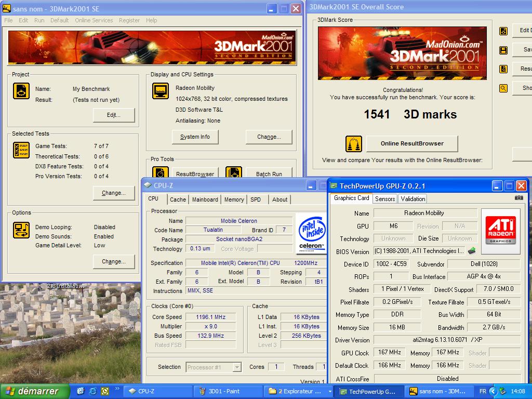Click the Radeon Mobility Name field in GPU-Z
The height and width of the screenshot is (399, 532).
[425, 213]
